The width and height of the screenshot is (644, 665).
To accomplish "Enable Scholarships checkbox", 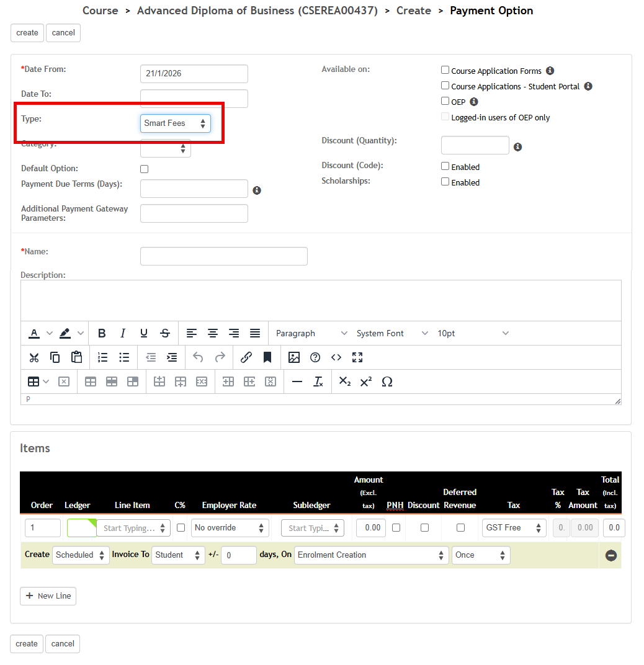I will [445, 182].
